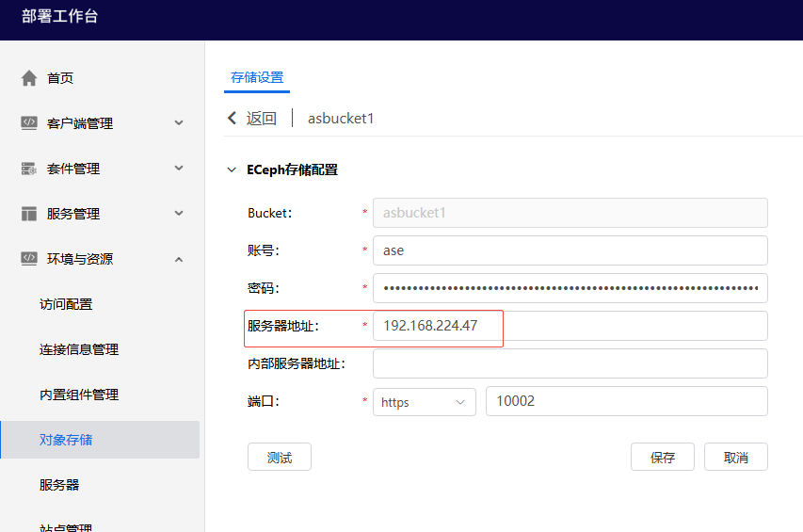The image size is (803, 532).
Task: Expand the 服务管理 menu chevron
Action: pyautogui.click(x=179, y=213)
